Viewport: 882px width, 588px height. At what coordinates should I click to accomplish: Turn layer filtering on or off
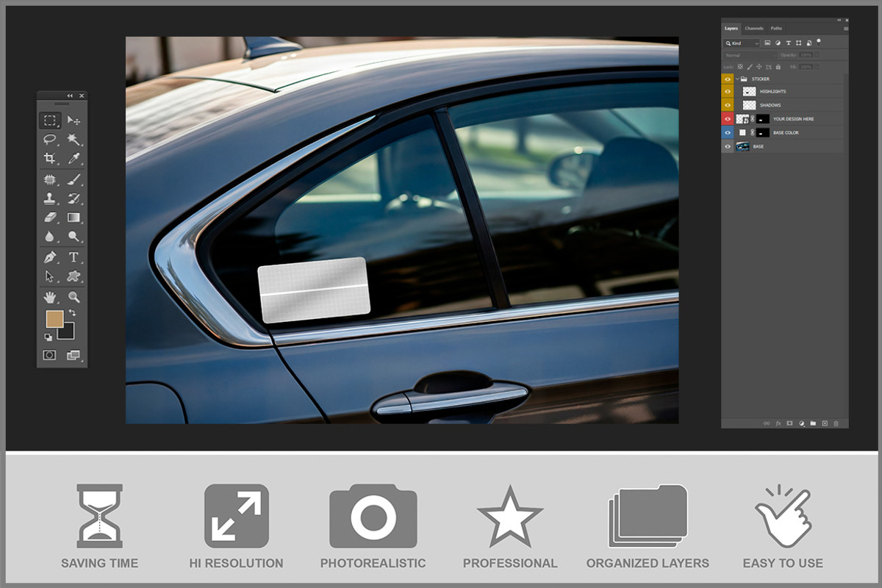[819, 41]
